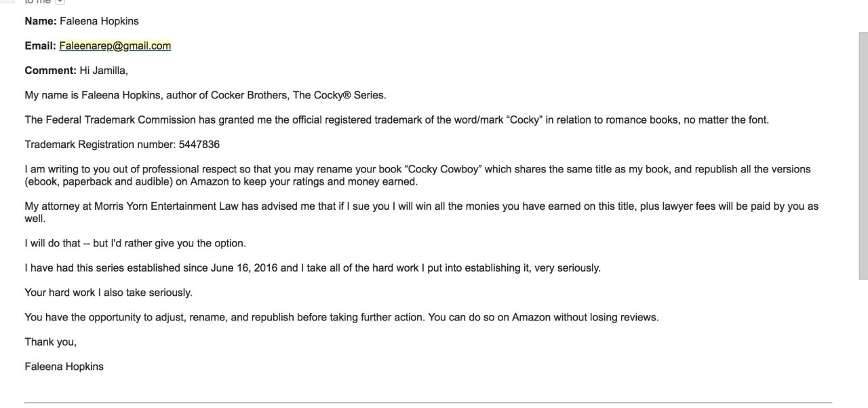This screenshot has width=868, height=408.
Task: Click the trademark registration number 5447836
Action: pyautogui.click(x=199, y=145)
